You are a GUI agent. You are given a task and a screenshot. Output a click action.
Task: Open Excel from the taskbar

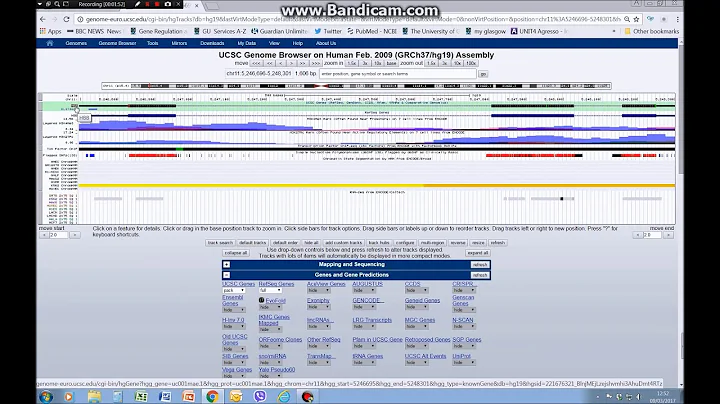141,397
